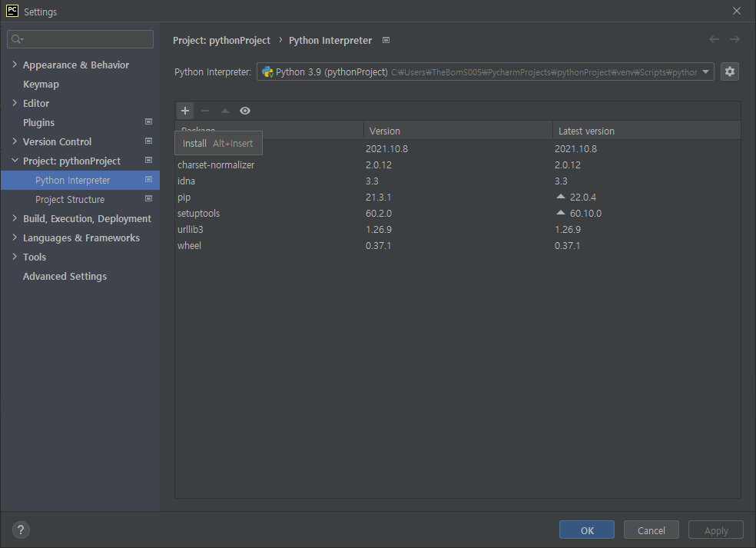The image size is (756, 548).
Task: Click upgrade arrow beside pip latest version
Action: point(560,197)
